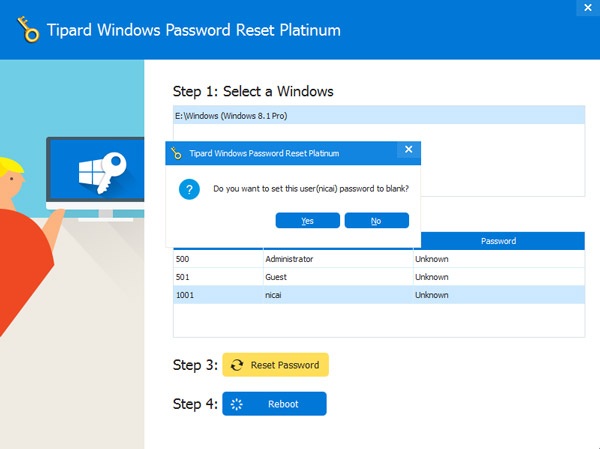Select E:\Windows (Windows 8.1 Pro) entry
Screen dimensions: 600x449
point(379,116)
